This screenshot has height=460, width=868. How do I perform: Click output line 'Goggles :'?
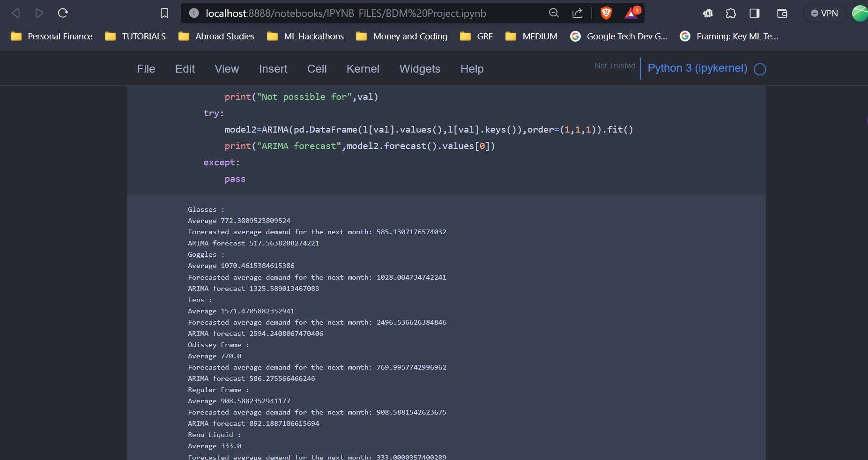206,254
